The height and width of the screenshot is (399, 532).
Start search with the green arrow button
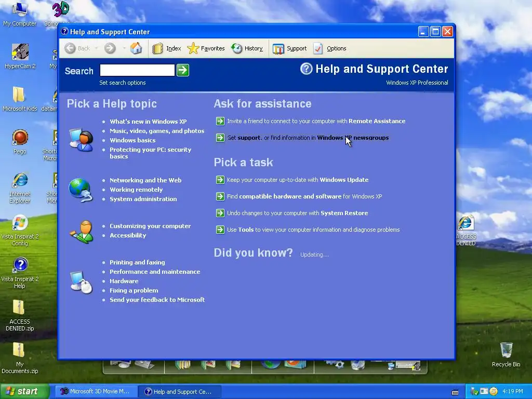click(x=183, y=70)
